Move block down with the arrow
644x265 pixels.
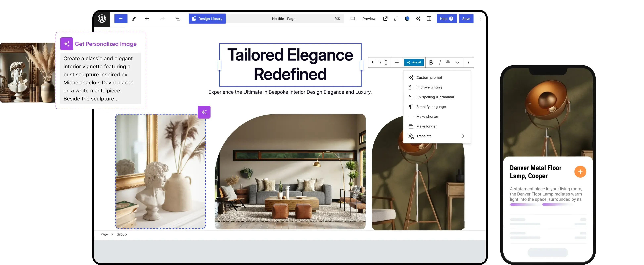(386, 64)
